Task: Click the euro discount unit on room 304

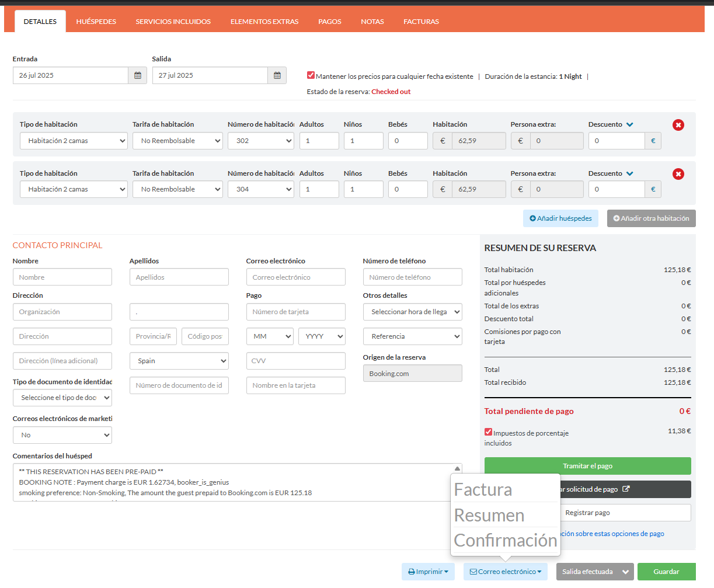Action: [653, 189]
